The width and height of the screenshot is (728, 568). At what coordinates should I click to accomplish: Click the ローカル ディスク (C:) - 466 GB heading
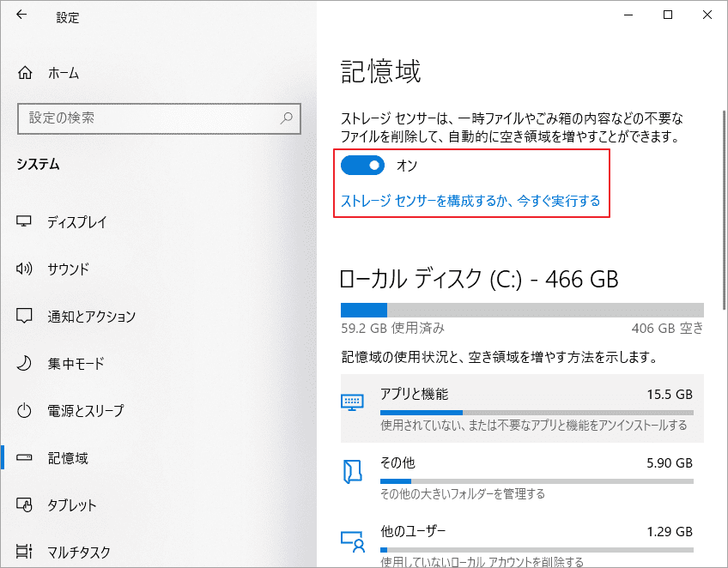(x=479, y=280)
